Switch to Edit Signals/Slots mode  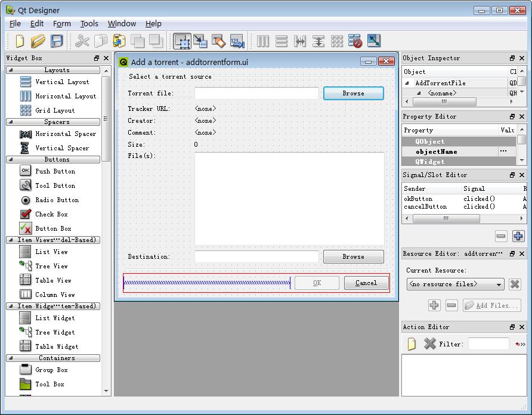click(200, 41)
